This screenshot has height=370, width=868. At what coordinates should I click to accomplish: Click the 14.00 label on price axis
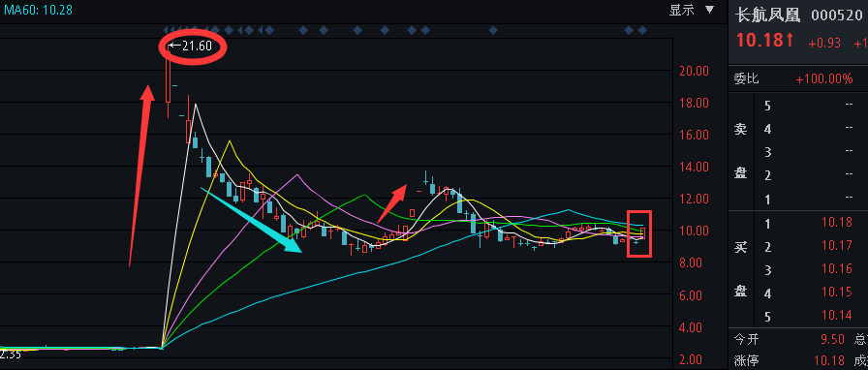(693, 167)
